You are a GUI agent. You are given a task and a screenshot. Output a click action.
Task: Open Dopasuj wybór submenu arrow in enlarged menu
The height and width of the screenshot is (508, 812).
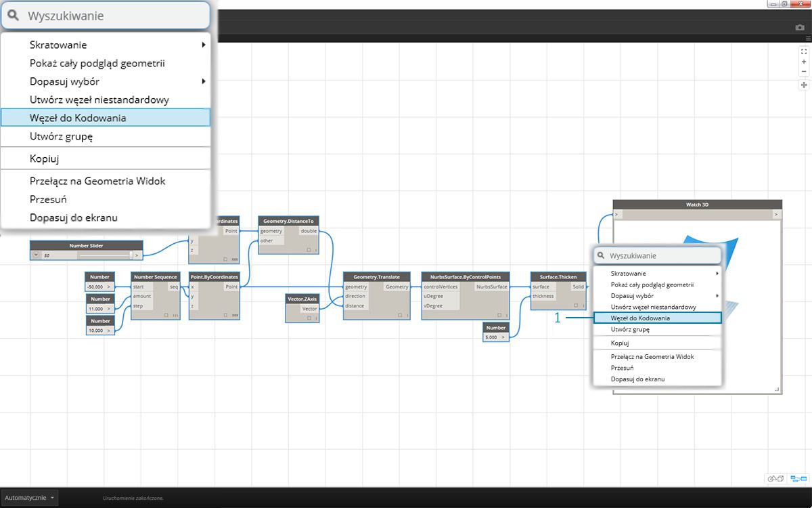(x=203, y=82)
